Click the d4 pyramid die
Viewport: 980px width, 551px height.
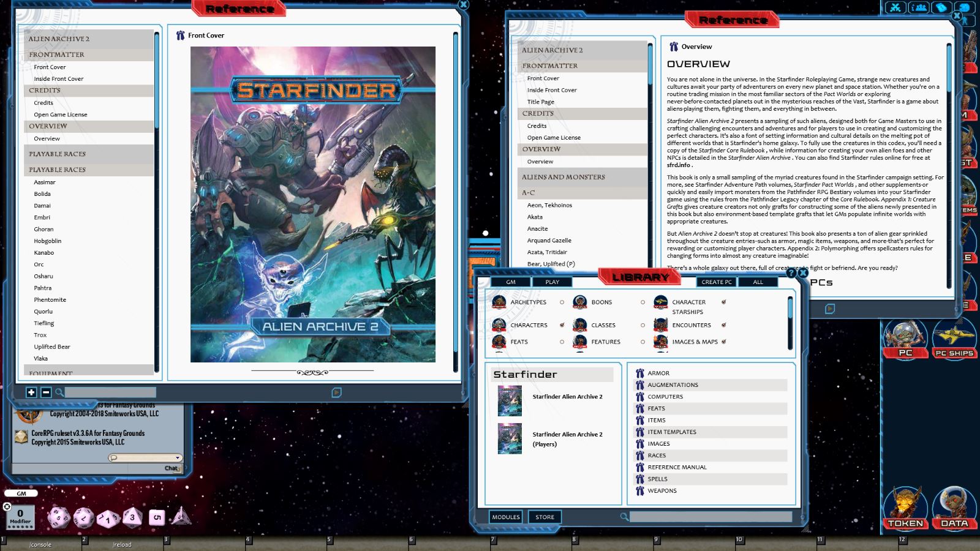point(181,516)
